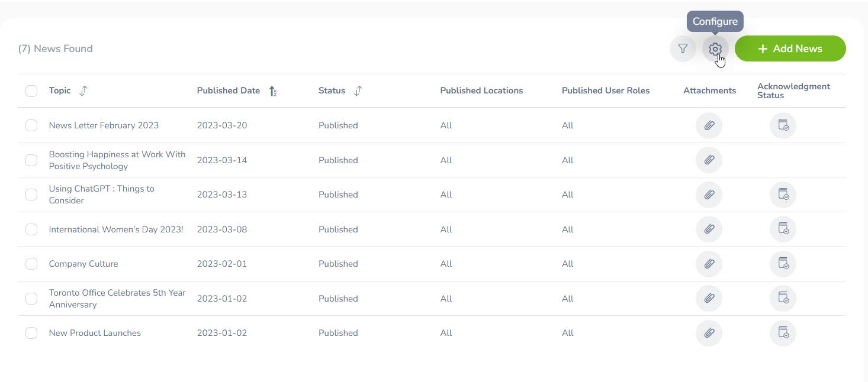The image size is (868, 382).
Task: Open the Using ChatGPT : Things to Consider article
Action: click(101, 195)
